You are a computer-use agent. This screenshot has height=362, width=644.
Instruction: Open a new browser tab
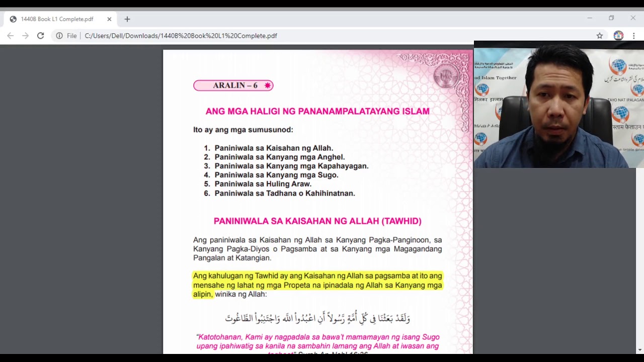(127, 19)
